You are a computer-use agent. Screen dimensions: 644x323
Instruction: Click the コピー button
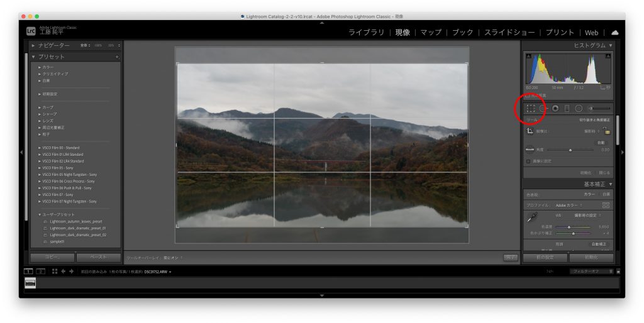tap(53, 258)
